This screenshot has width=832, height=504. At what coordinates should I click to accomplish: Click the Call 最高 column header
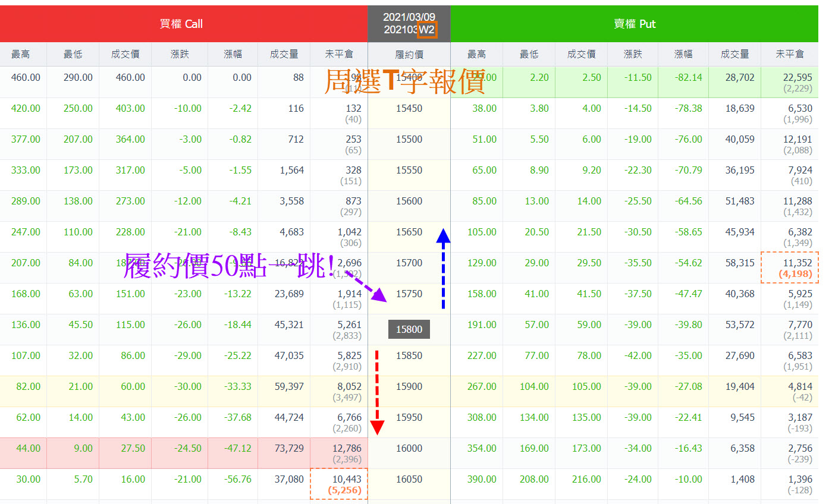[22, 53]
